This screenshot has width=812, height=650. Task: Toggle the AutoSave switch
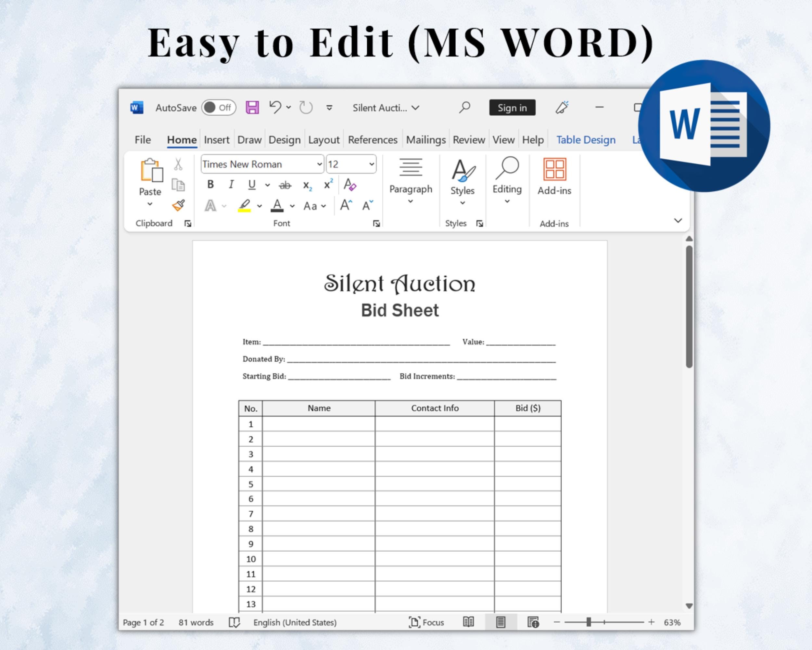[x=219, y=107]
